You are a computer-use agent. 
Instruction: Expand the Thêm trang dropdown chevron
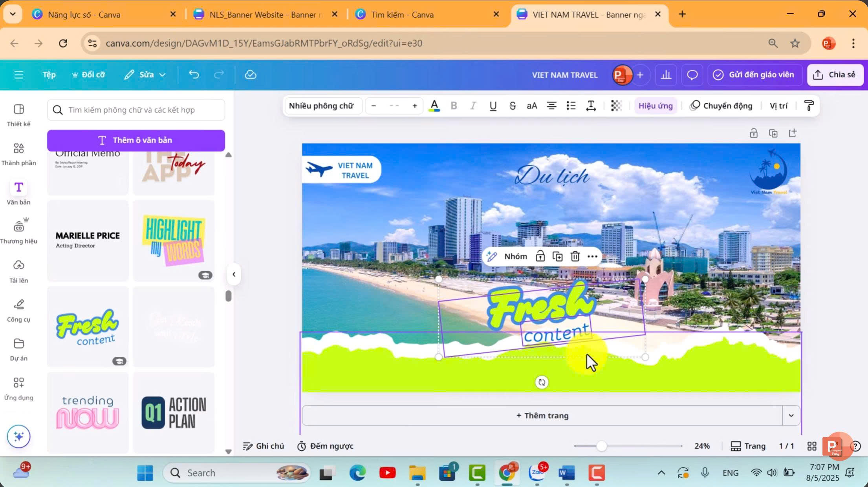tap(791, 415)
